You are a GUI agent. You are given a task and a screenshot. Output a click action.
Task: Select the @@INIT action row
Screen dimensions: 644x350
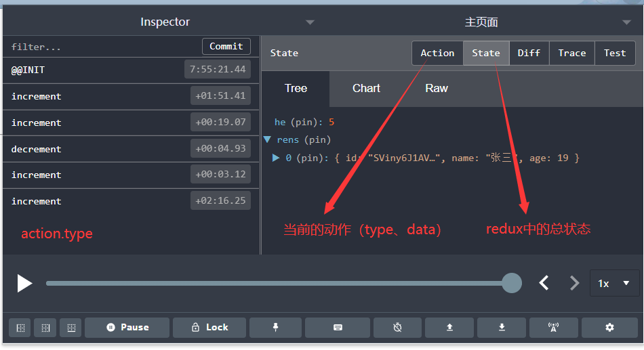tap(131, 70)
